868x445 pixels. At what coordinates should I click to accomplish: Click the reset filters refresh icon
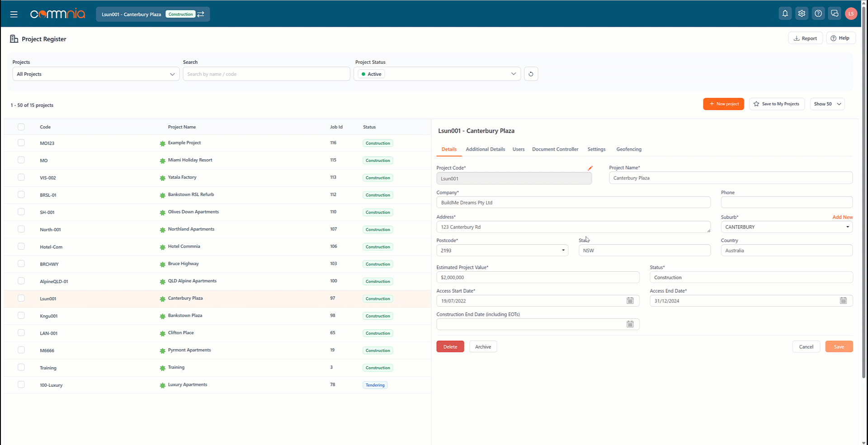(531, 74)
